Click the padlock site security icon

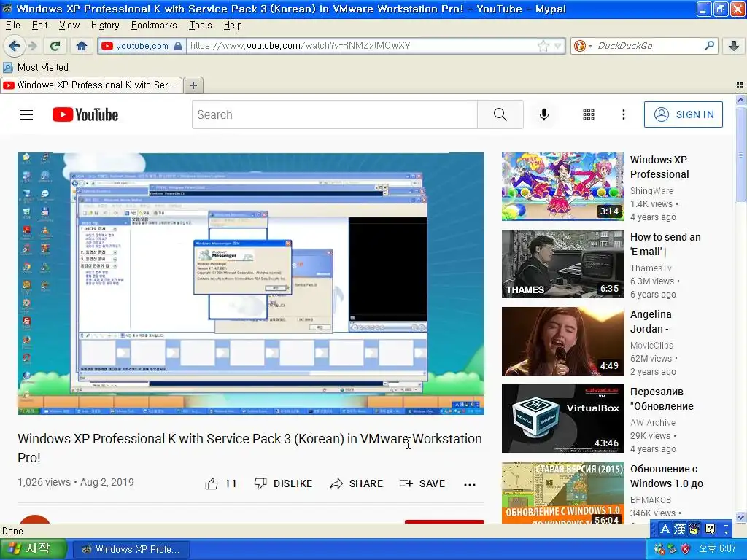coord(178,46)
